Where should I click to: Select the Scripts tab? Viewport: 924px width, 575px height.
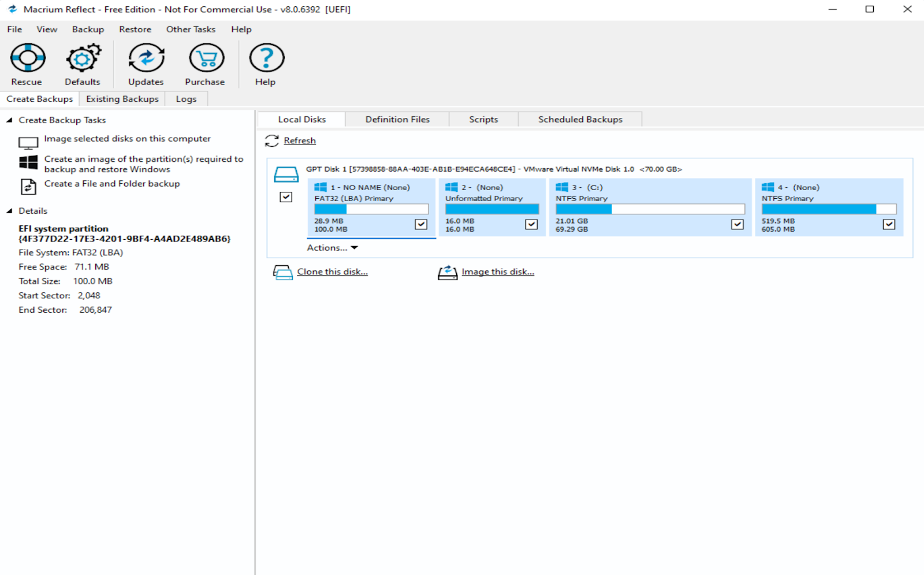click(x=483, y=120)
